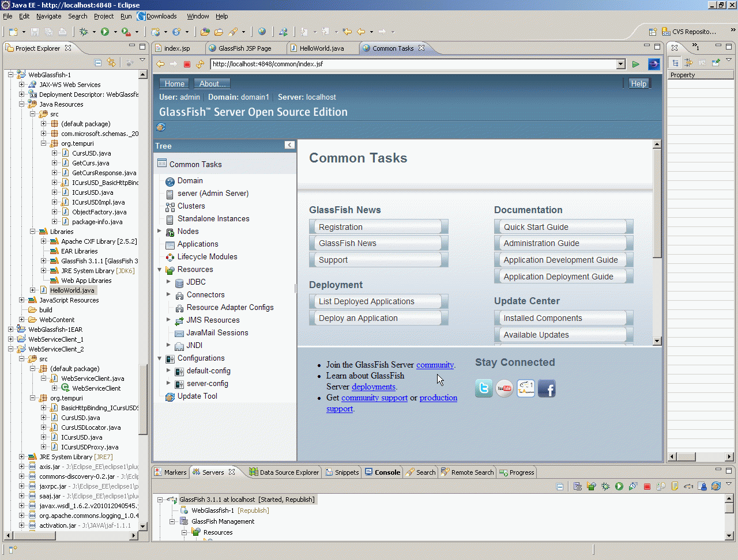
Task: Click the Twitter icon under Stay Connected
Action: pyautogui.click(x=484, y=389)
